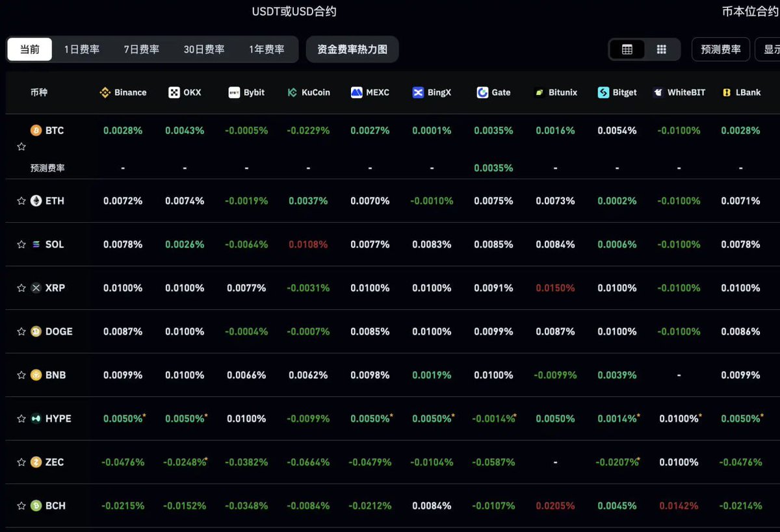Click the DOGE coin icon
Screen dimensions: 780x532
[36, 331]
